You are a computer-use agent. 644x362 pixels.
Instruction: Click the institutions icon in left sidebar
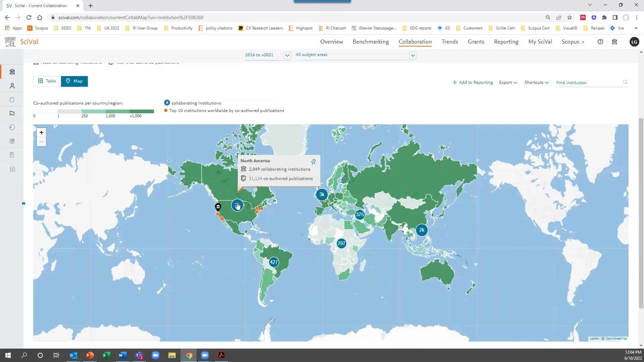point(12,72)
